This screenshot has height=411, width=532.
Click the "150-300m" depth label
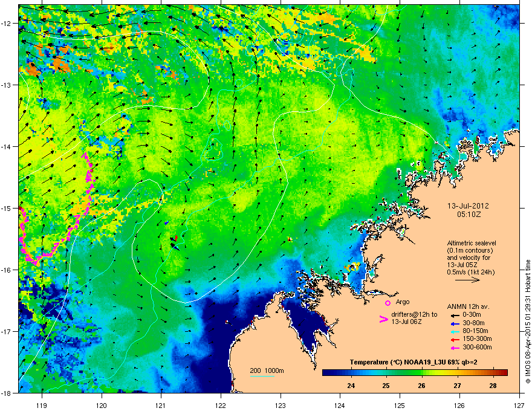pyautogui.click(x=477, y=339)
